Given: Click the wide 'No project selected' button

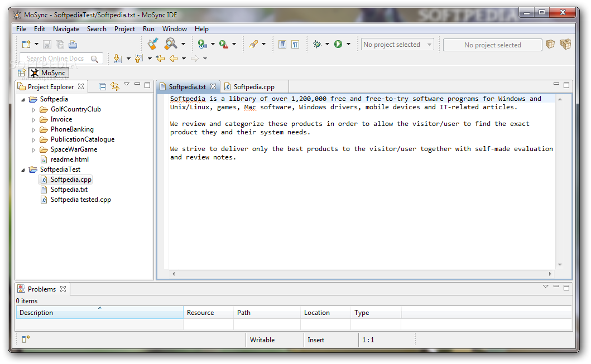Looking at the screenshot, I should pos(493,45).
